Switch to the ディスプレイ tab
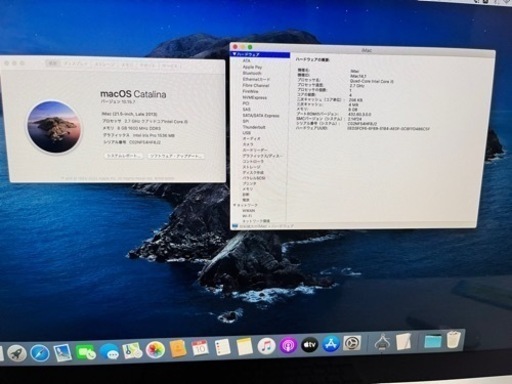The width and height of the screenshot is (512, 384). click(76, 64)
